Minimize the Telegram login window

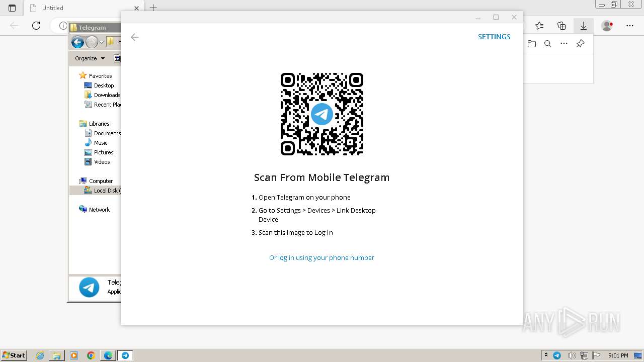click(x=478, y=17)
